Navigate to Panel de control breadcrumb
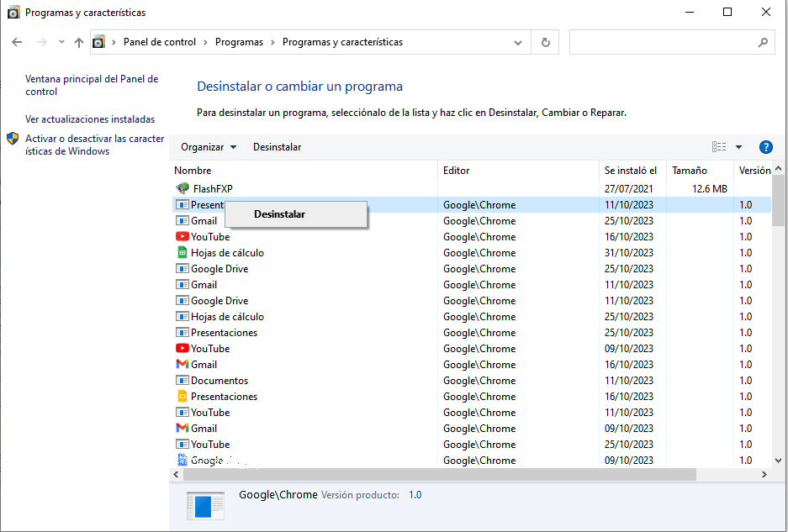 [160, 42]
